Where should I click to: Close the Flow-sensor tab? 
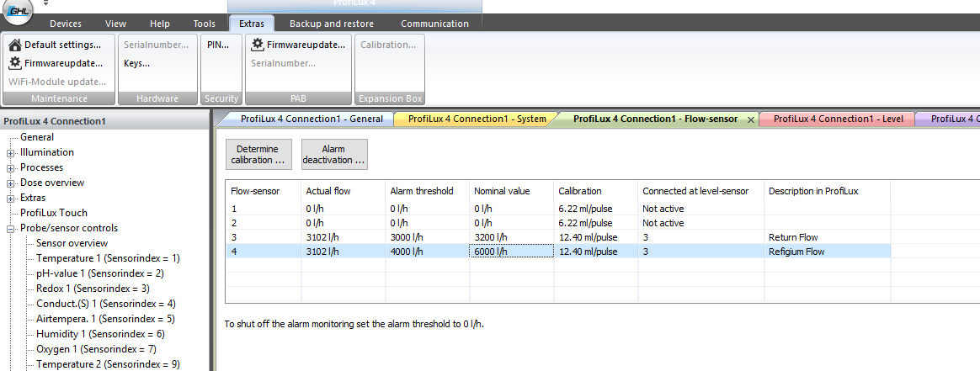pos(751,119)
